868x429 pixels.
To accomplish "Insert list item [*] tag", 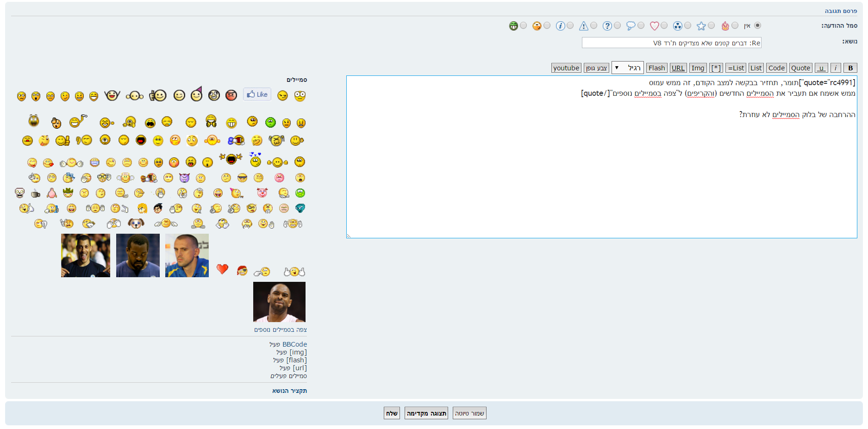I will coord(716,68).
